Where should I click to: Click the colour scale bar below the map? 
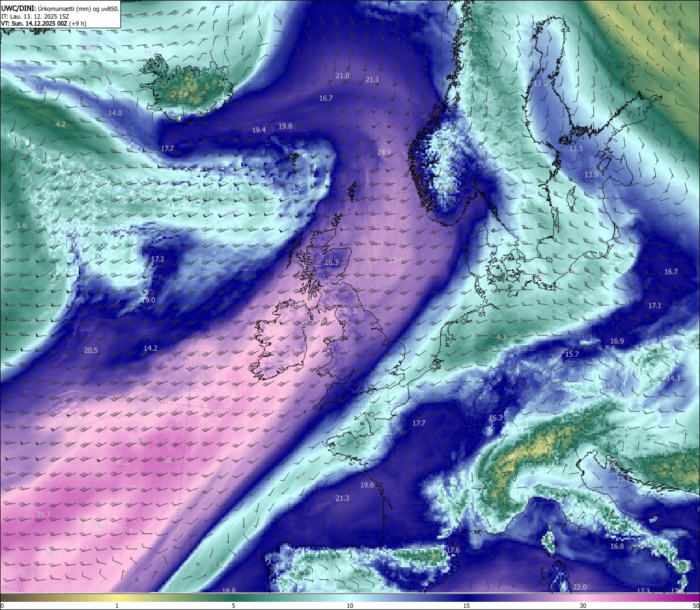click(x=350, y=597)
